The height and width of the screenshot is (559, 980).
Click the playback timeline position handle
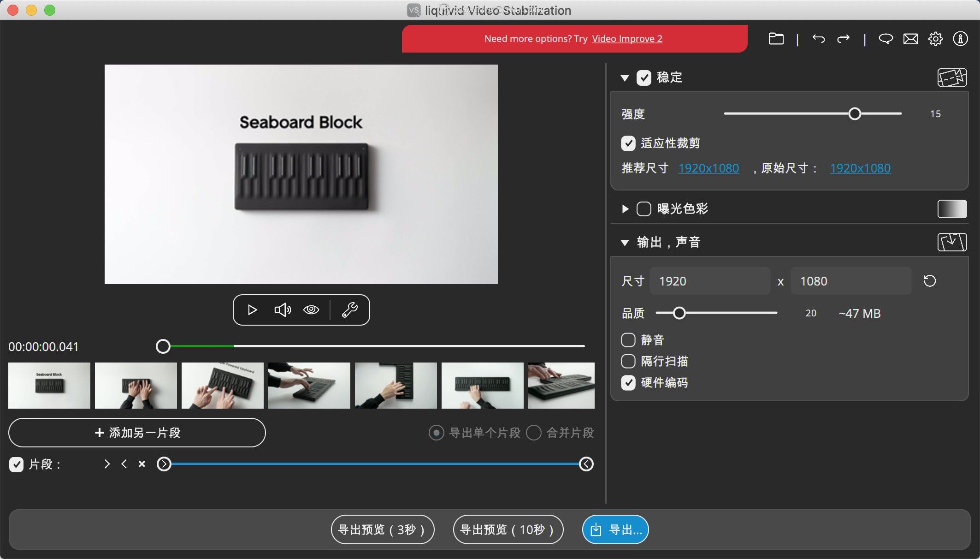pyautogui.click(x=163, y=346)
